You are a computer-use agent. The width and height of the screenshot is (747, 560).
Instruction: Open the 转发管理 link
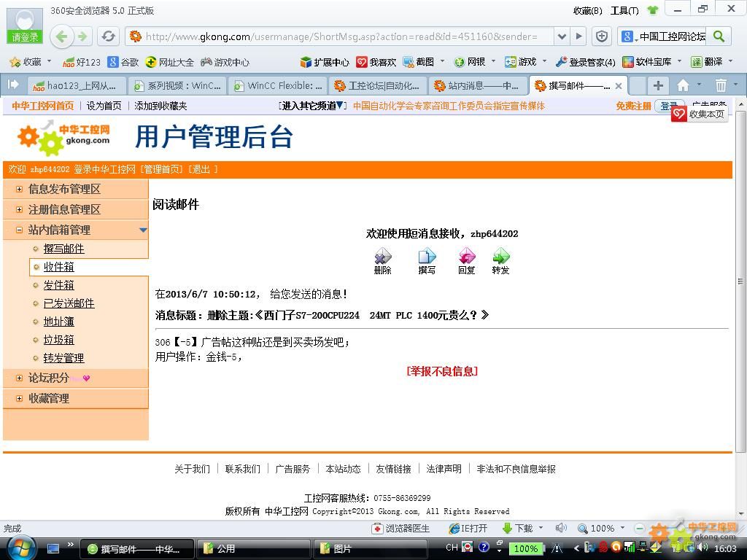click(64, 358)
